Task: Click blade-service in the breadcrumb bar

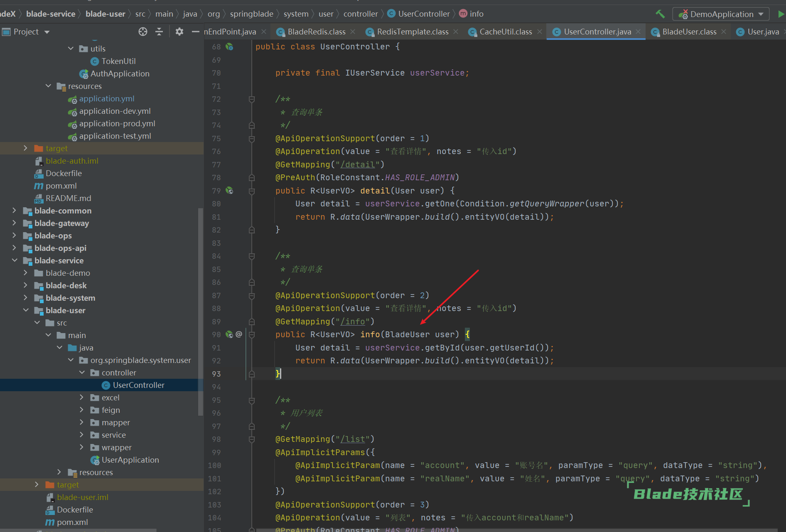Action: 51,14
